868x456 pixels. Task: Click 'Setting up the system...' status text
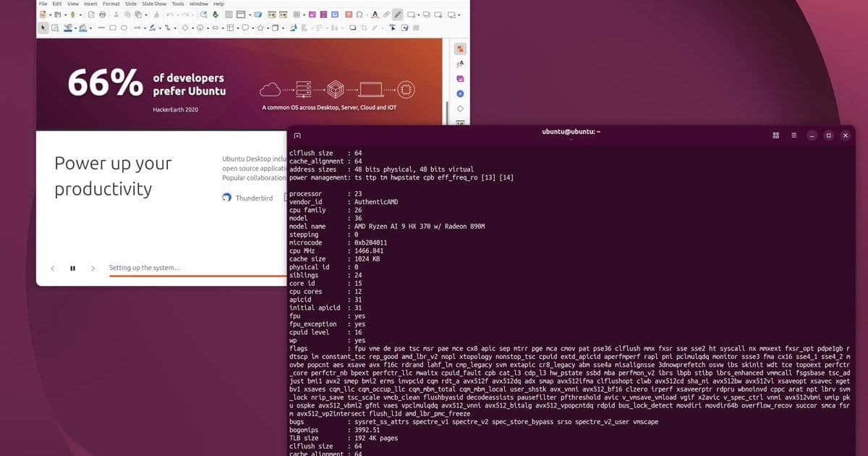(145, 268)
